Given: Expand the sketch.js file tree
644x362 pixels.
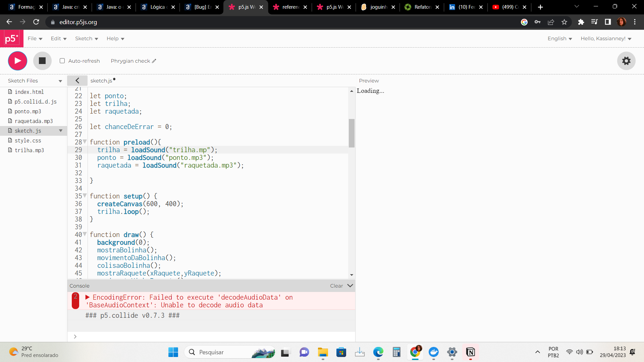Looking at the screenshot, I should click(x=61, y=130).
